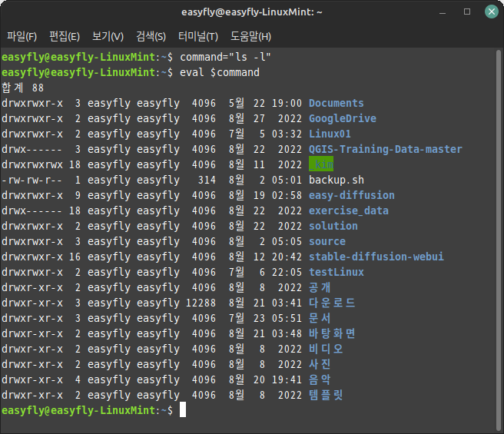Click the Linux01 directory name
The height and width of the screenshot is (434, 504).
coord(330,134)
